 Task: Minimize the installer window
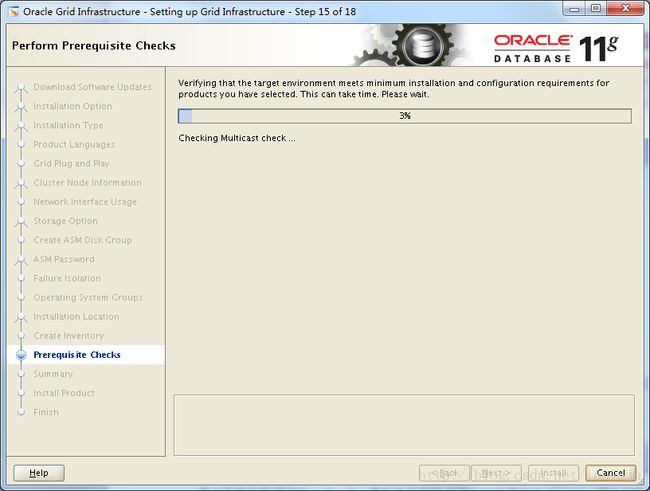pyautogui.click(x=574, y=9)
